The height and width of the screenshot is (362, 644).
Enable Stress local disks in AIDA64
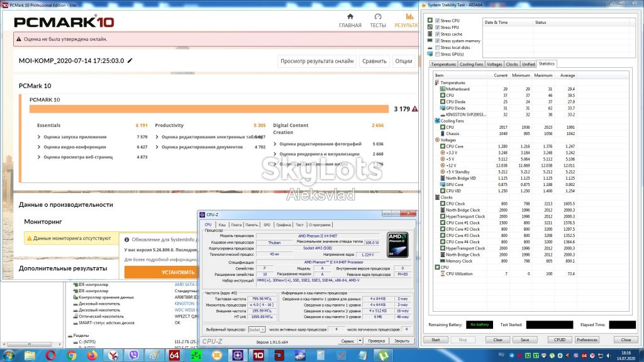[438, 48]
